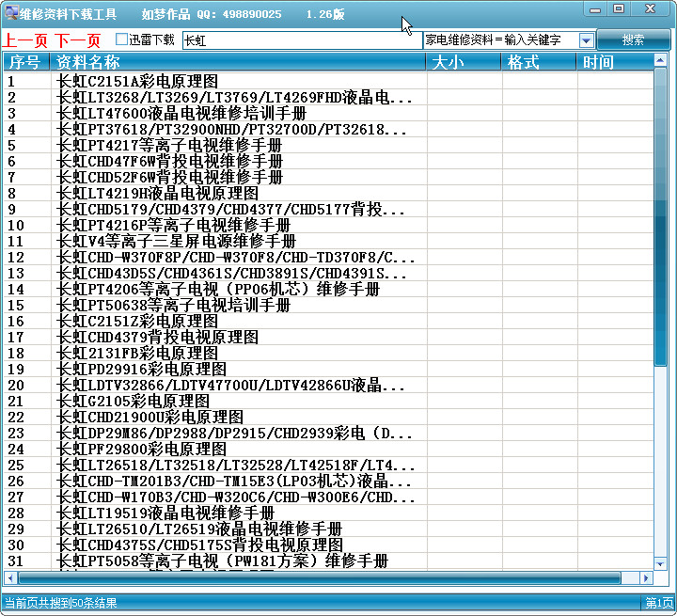The height and width of the screenshot is (616, 677).
Task: Focus the search keyword field with 长虹
Action: click(x=302, y=40)
